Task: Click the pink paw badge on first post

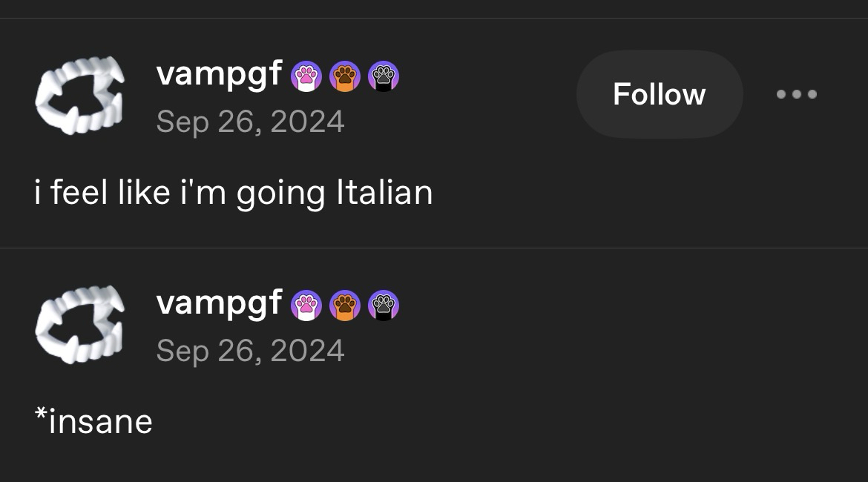Action: click(x=306, y=76)
